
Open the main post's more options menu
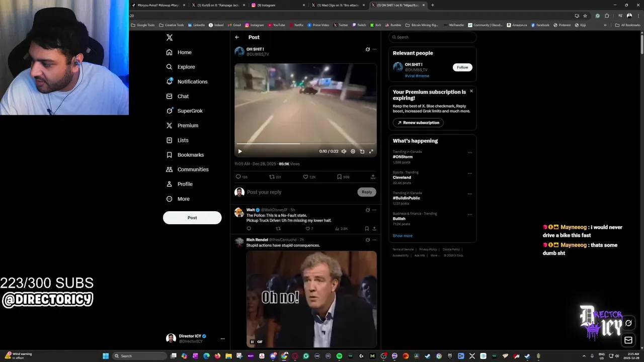pyautogui.click(x=374, y=49)
